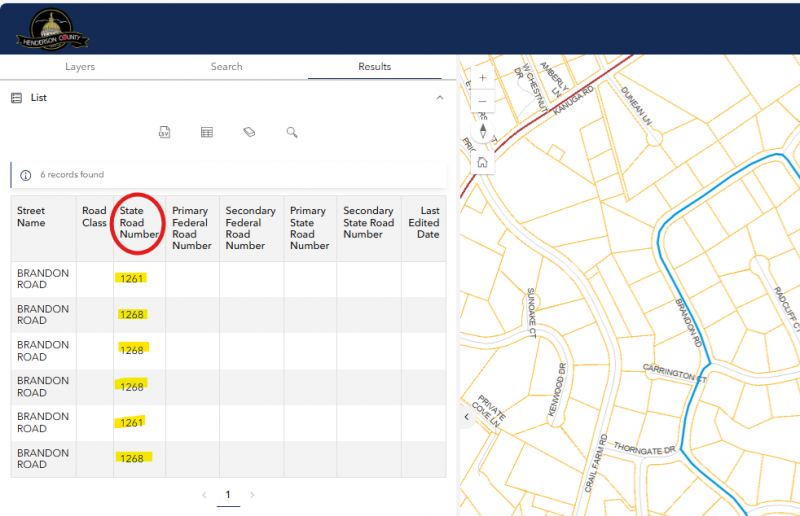Export results to CSV
Viewport: 800px width, 516px height.
164,132
